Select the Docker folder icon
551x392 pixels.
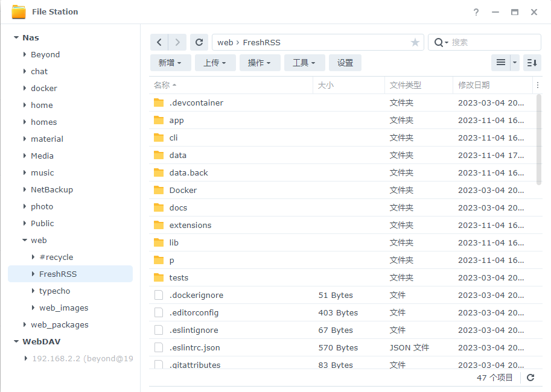(x=159, y=190)
